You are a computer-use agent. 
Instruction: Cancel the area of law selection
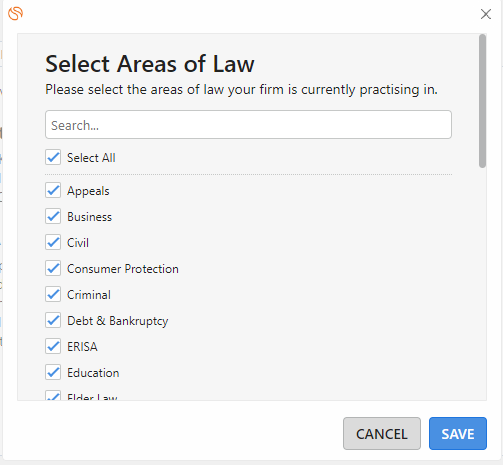tap(382, 433)
